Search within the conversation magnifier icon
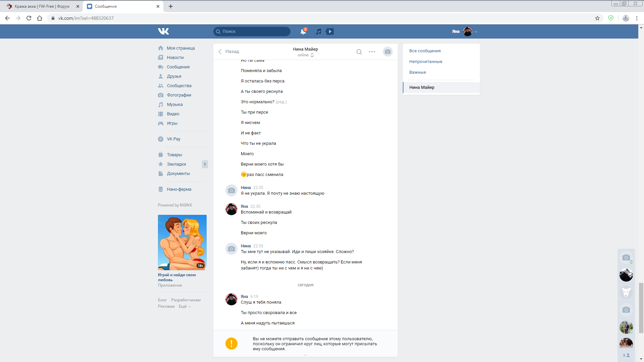 359,52
